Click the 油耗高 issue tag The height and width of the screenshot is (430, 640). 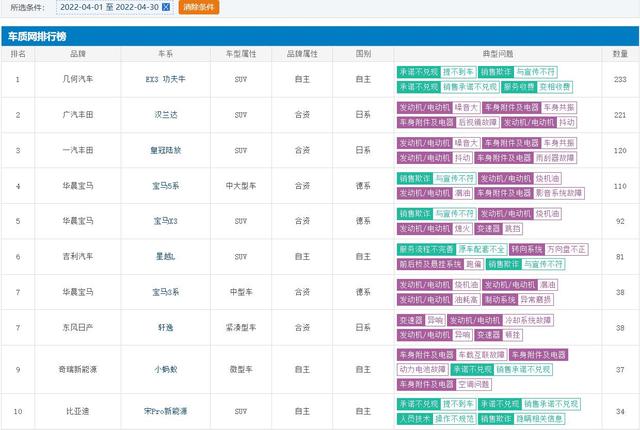point(466,300)
